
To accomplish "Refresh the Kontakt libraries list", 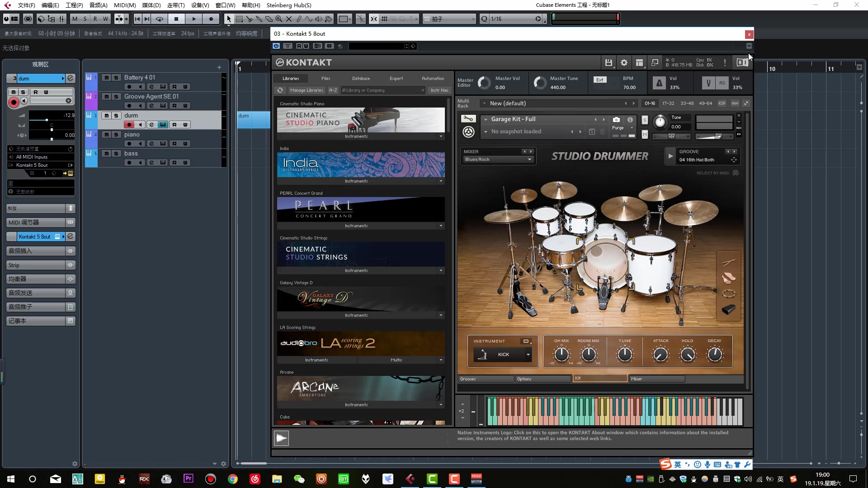I will pos(280,90).
